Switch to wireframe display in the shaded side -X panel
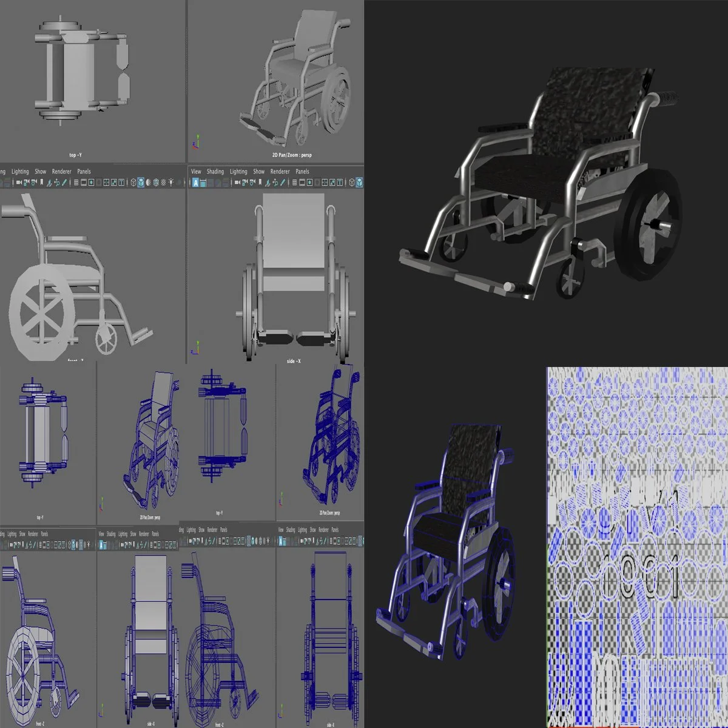 click(351, 183)
